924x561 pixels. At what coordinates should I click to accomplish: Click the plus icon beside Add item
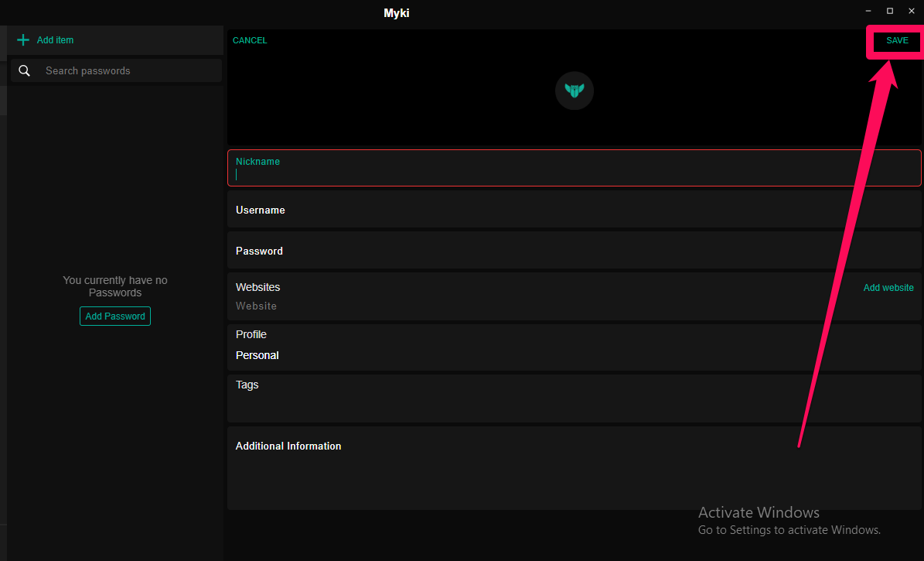coord(23,40)
